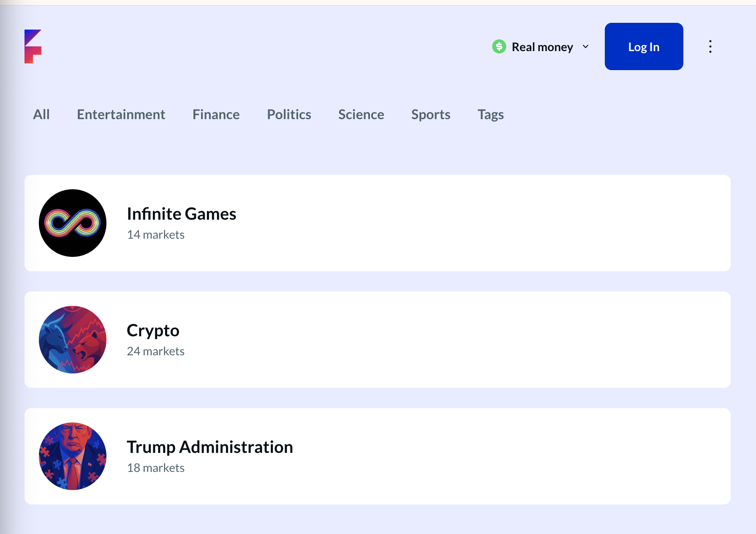756x534 pixels.
Task: Select the All category tab
Action: pos(41,114)
